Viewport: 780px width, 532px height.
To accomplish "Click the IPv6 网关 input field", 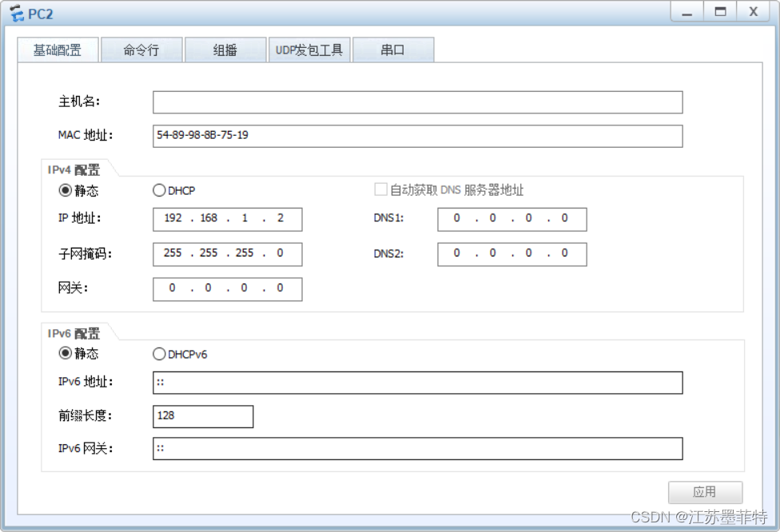I will 418,448.
